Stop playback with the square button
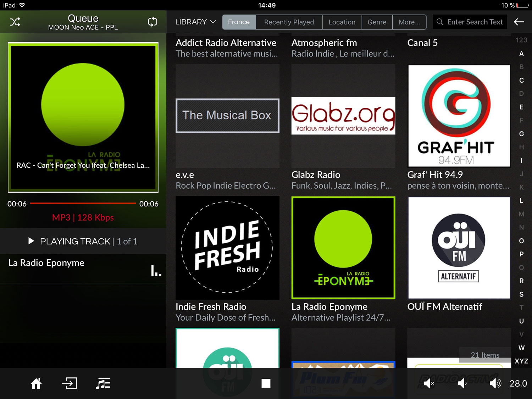532x399 pixels. click(x=266, y=383)
